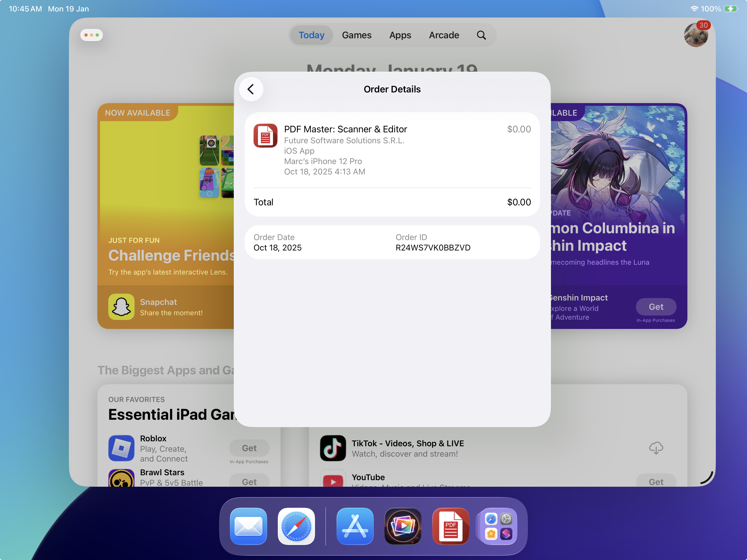Open the search magnifier icon

pos(481,35)
